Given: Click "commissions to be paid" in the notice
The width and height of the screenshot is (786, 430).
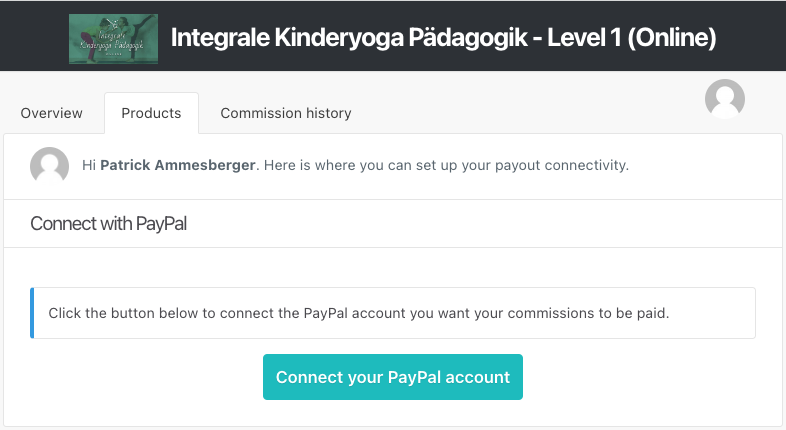Looking at the screenshot, I should [588, 313].
